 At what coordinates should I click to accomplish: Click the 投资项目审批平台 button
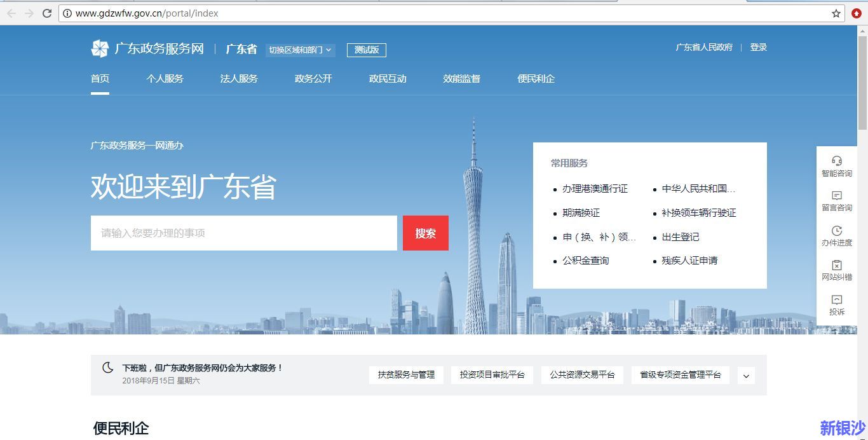pos(492,375)
